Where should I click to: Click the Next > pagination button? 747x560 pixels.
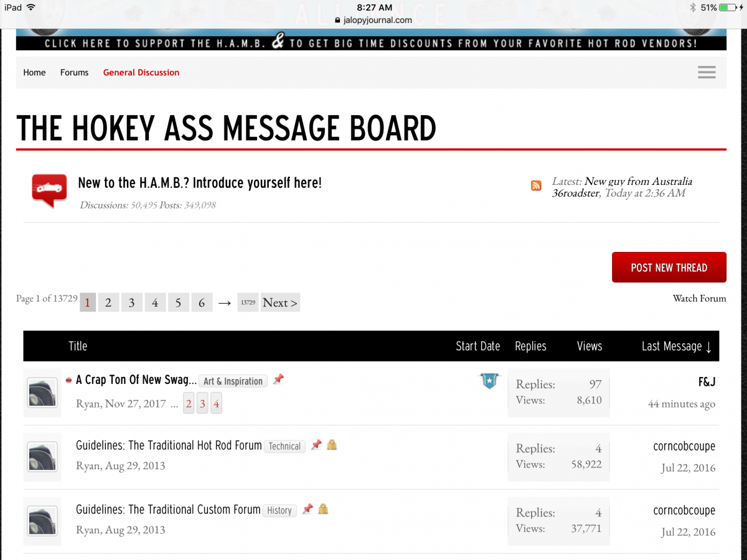[x=280, y=302]
